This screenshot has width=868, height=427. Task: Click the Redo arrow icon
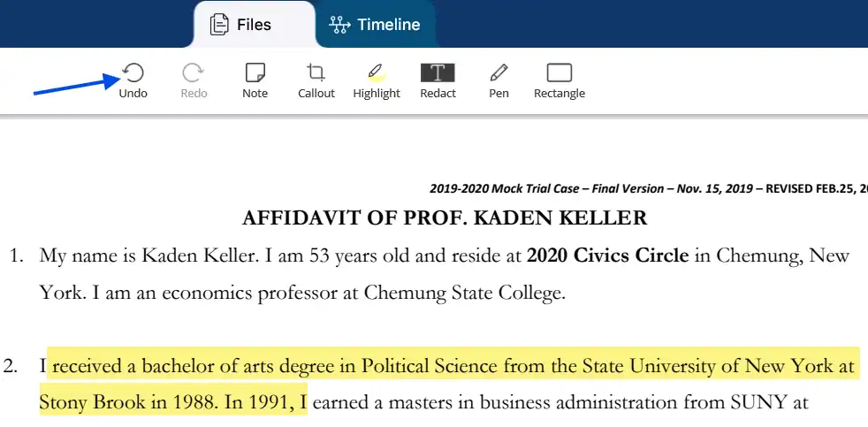(x=194, y=73)
